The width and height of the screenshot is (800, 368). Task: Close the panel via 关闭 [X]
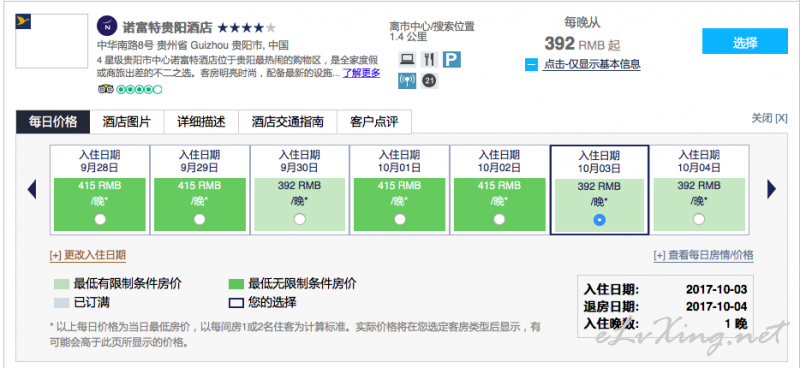pyautogui.click(x=769, y=118)
